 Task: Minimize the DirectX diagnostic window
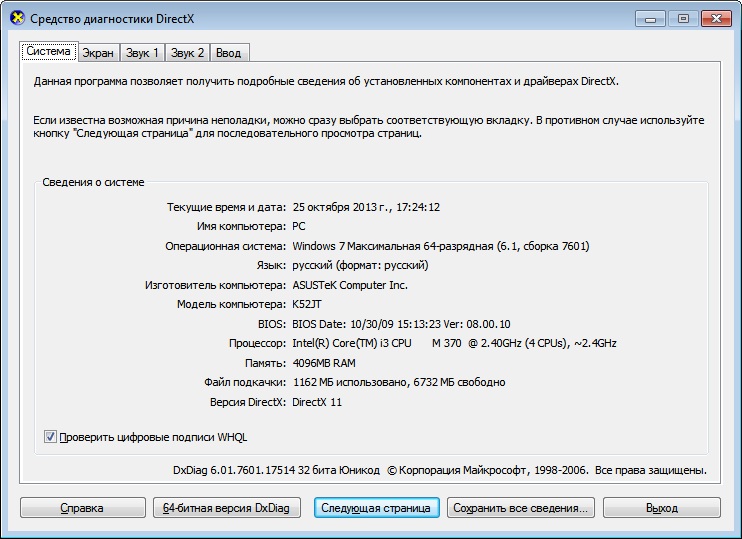[x=650, y=18]
